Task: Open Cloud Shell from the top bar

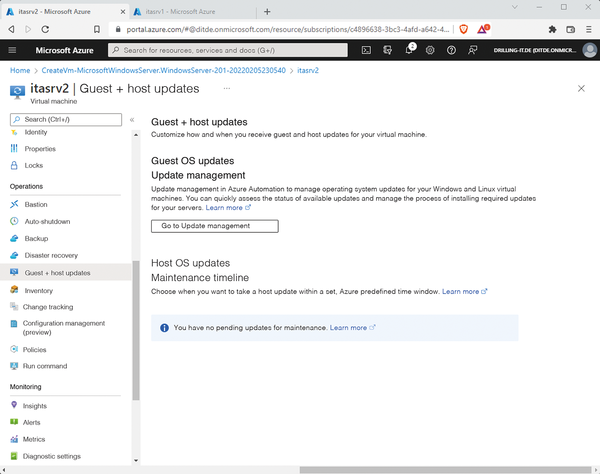Action: (x=366, y=50)
